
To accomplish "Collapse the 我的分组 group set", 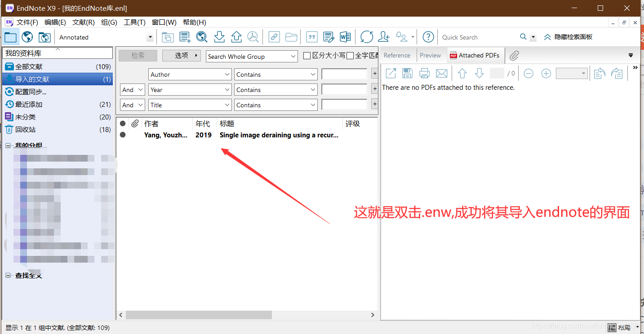I will point(8,145).
